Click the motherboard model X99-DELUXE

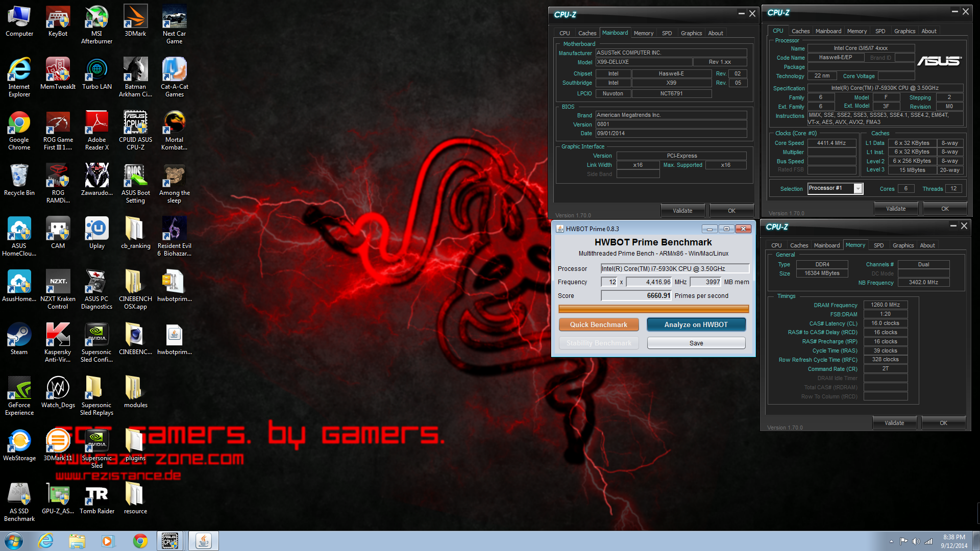[x=644, y=62]
